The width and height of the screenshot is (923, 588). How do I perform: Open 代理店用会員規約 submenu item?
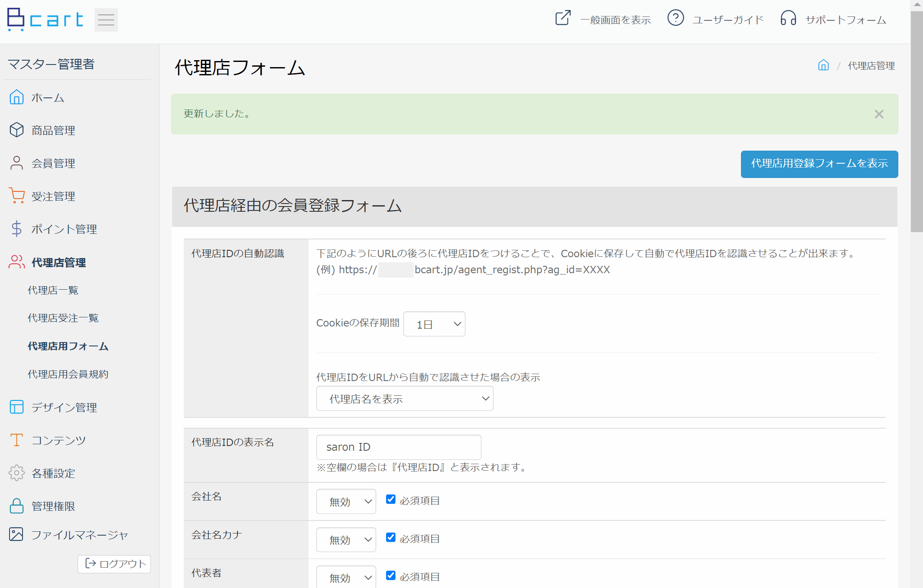pyautogui.click(x=68, y=374)
